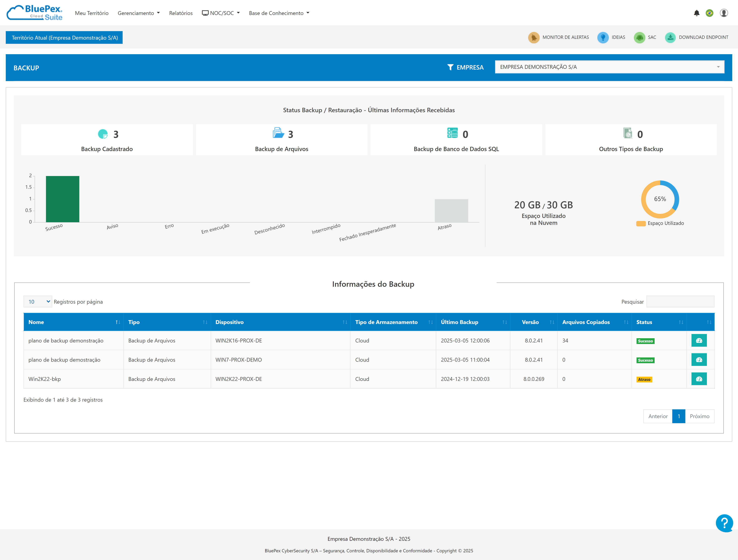Open Meu Território menu item
This screenshot has height=560, width=738.
click(x=92, y=13)
